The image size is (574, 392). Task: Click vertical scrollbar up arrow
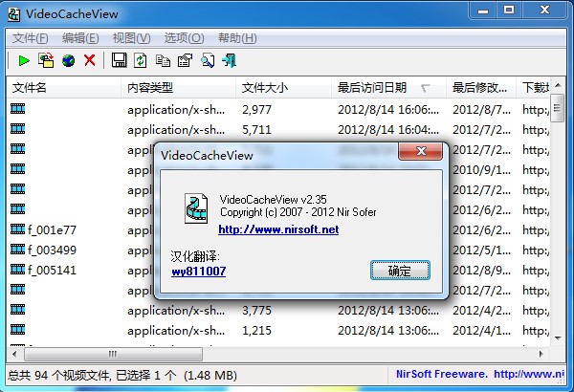coord(558,86)
